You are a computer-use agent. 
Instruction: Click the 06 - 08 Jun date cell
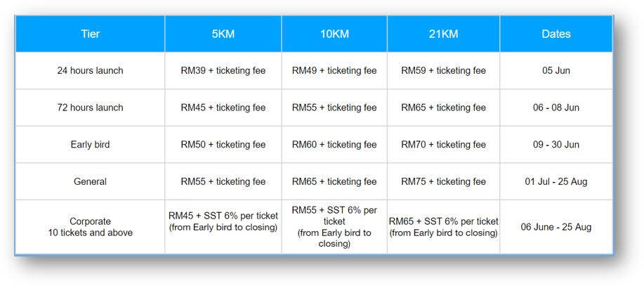tap(556, 108)
